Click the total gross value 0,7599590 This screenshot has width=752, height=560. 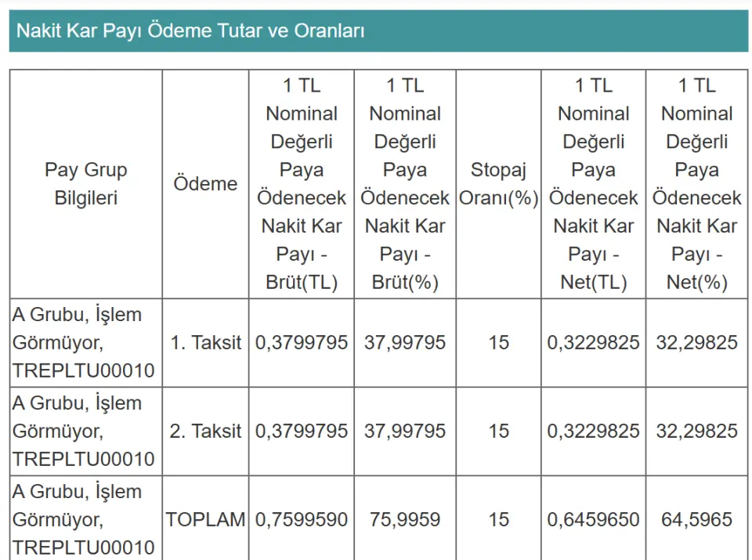(x=302, y=519)
